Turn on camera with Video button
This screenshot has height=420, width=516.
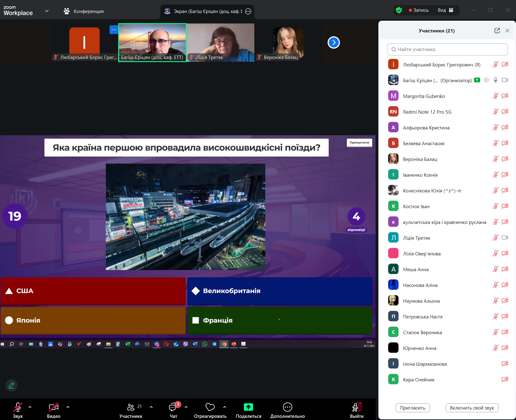tap(53, 407)
